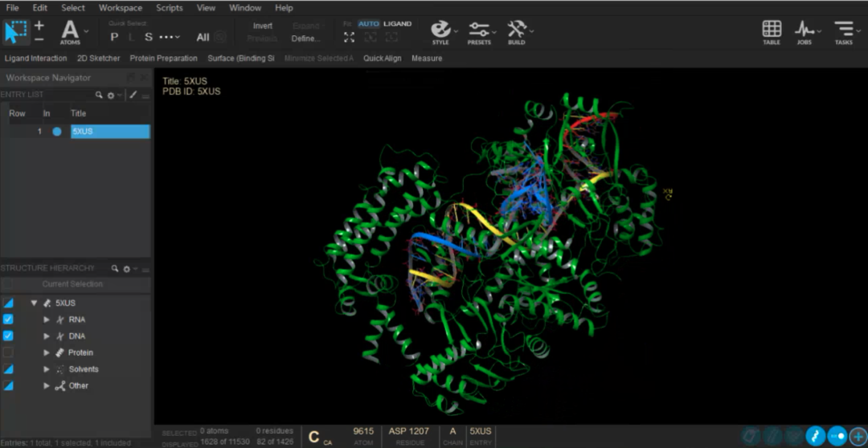Open the Style palette tool
868x448 pixels.
coord(440,31)
